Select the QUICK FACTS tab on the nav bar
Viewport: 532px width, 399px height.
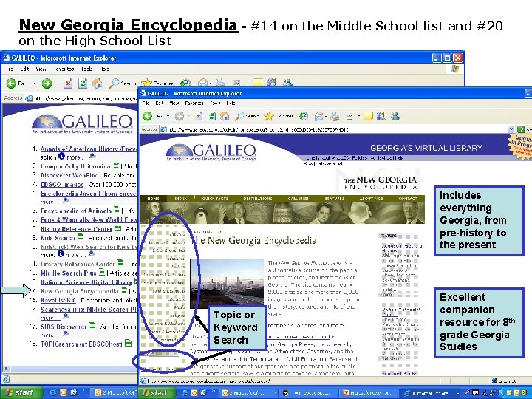(x=215, y=199)
